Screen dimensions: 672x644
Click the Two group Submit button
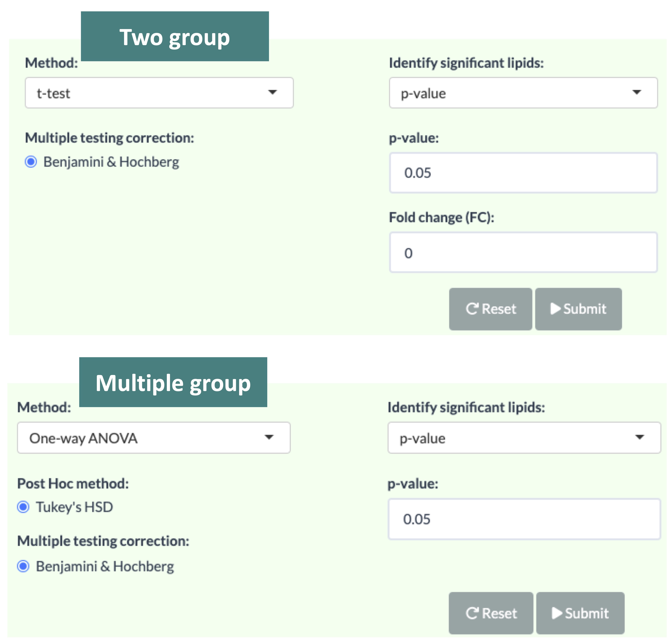(x=578, y=309)
